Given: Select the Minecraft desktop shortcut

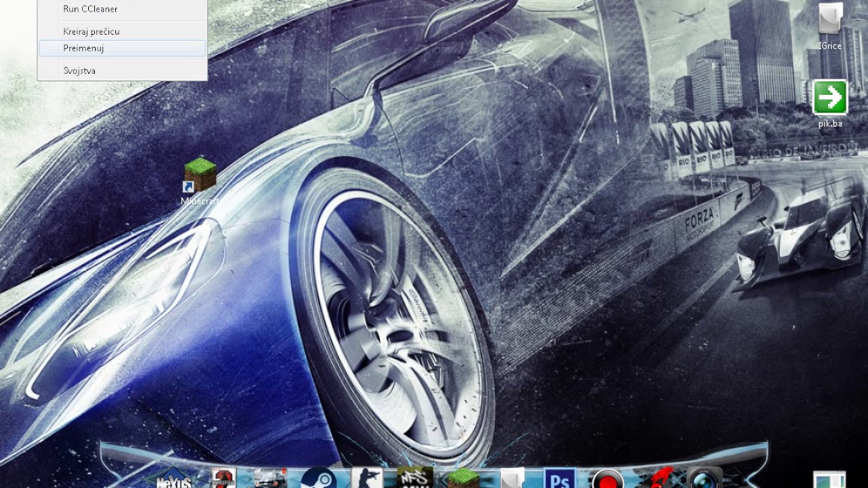Looking at the screenshot, I should pos(200,182).
